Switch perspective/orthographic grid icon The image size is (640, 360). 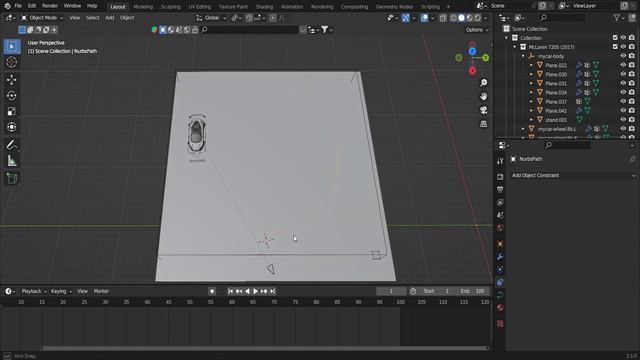483,124
